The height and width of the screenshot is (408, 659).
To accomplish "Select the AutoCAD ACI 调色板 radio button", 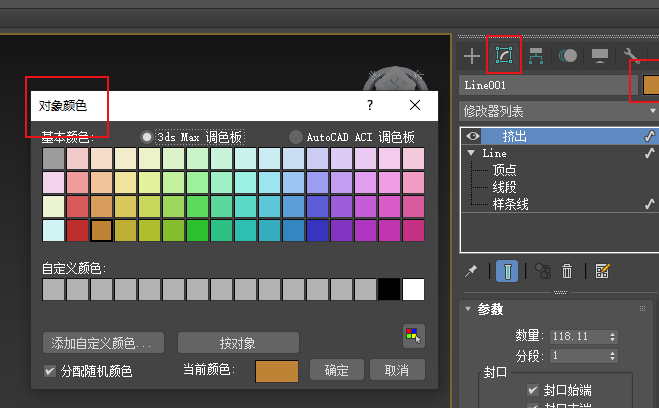I will click(x=296, y=137).
